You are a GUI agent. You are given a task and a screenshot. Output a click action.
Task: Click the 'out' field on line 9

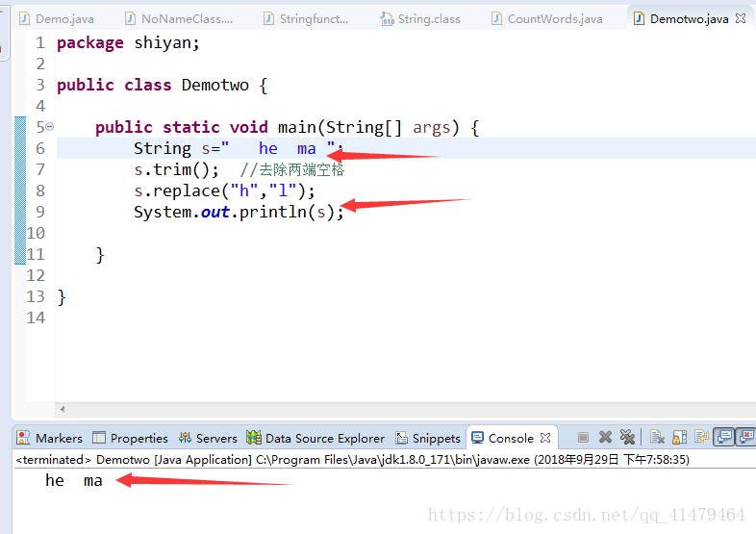coord(215,213)
